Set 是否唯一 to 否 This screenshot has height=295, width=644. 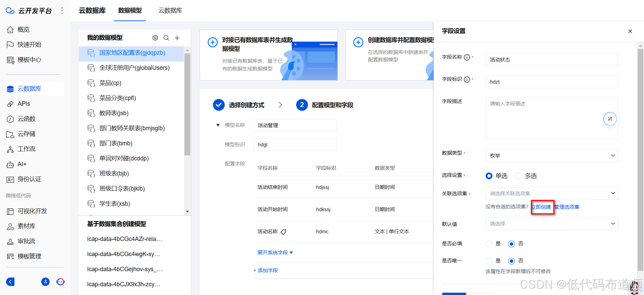click(x=512, y=261)
